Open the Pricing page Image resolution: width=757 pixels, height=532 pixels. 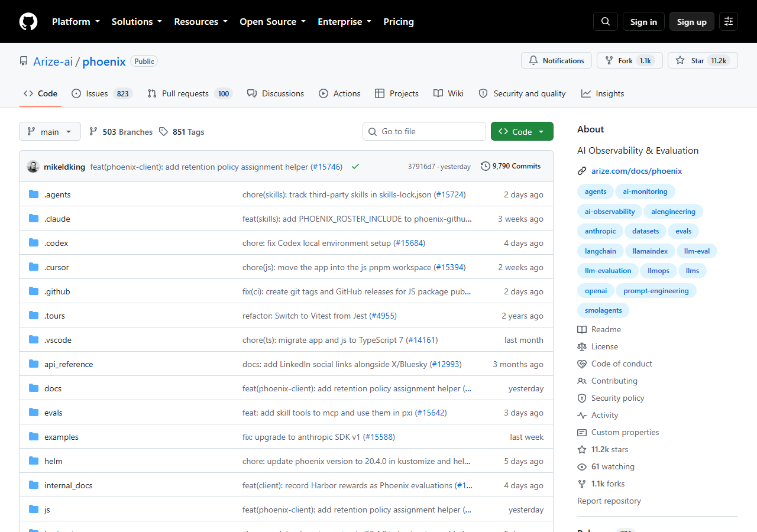tap(399, 21)
